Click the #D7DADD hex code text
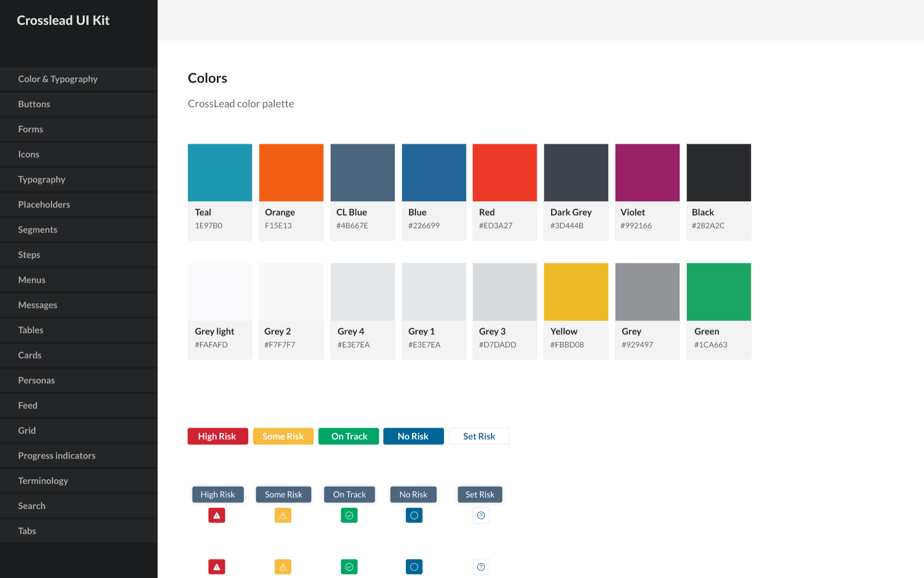 (x=498, y=345)
